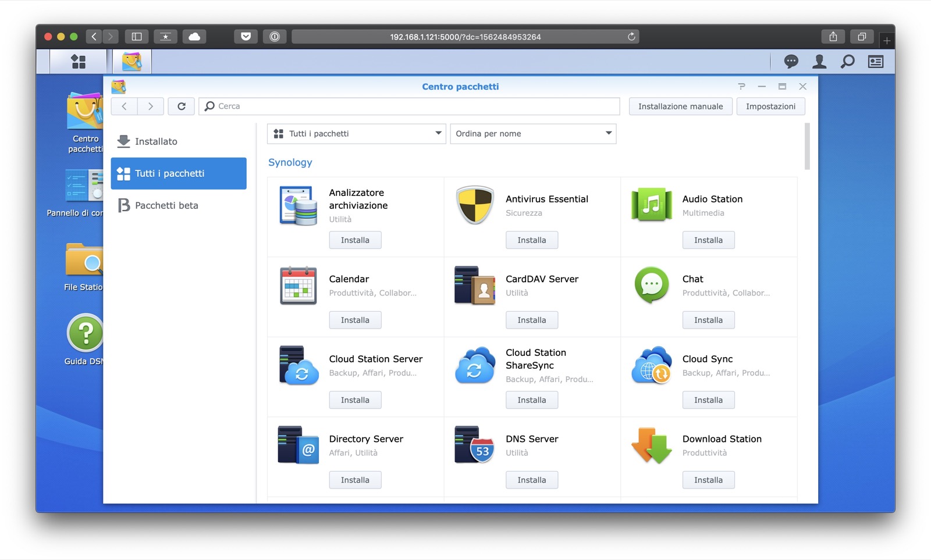931x560 pixels.
Task: Open 'Impostazioni' of the package center
Action: coord(770,106)
